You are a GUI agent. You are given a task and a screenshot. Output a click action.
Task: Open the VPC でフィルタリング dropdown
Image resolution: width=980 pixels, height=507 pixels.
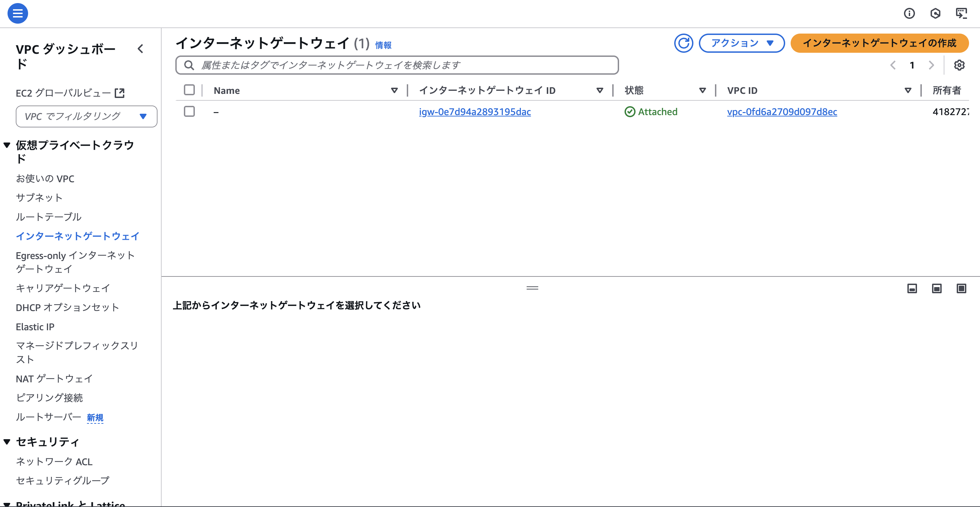86,116
